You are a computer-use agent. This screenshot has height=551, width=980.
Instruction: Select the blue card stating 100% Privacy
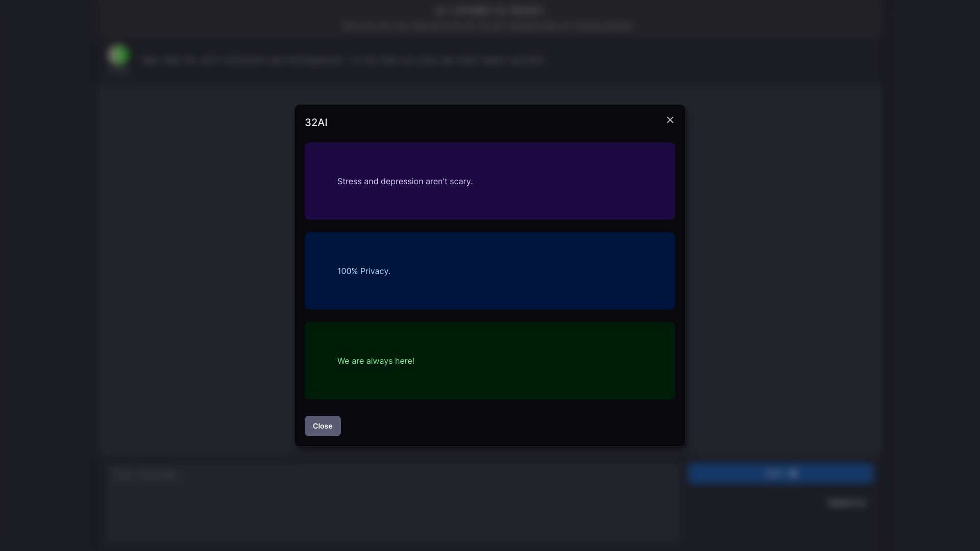[489, 270]
